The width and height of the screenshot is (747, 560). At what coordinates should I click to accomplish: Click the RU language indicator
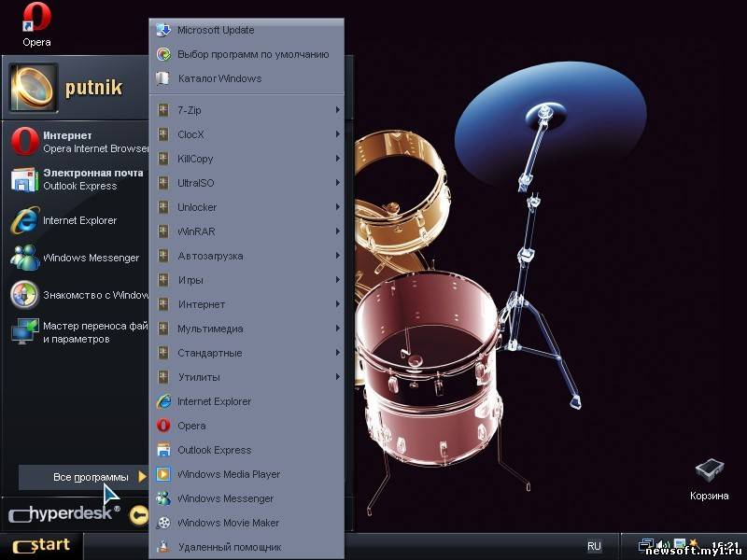pyautogui.click(x=594, y=546)
